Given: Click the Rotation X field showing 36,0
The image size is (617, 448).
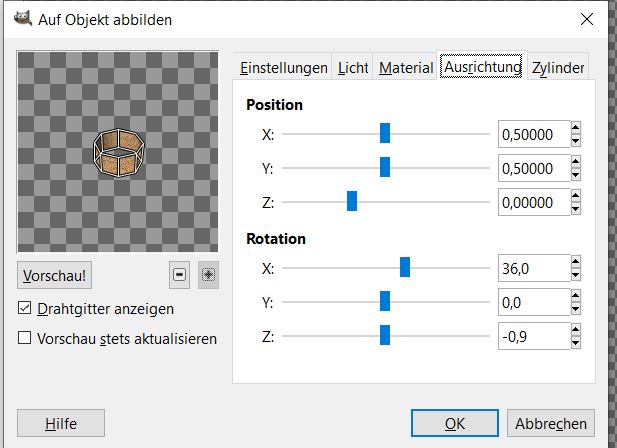Looking at the screenshot, I should coord(534,268).
